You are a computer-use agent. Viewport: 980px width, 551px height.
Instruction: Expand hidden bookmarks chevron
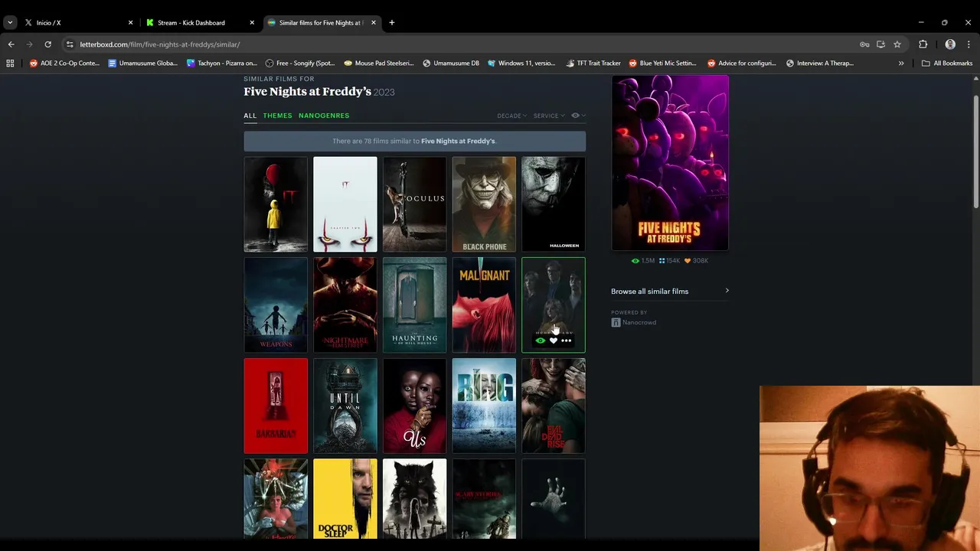click(901, 64)
